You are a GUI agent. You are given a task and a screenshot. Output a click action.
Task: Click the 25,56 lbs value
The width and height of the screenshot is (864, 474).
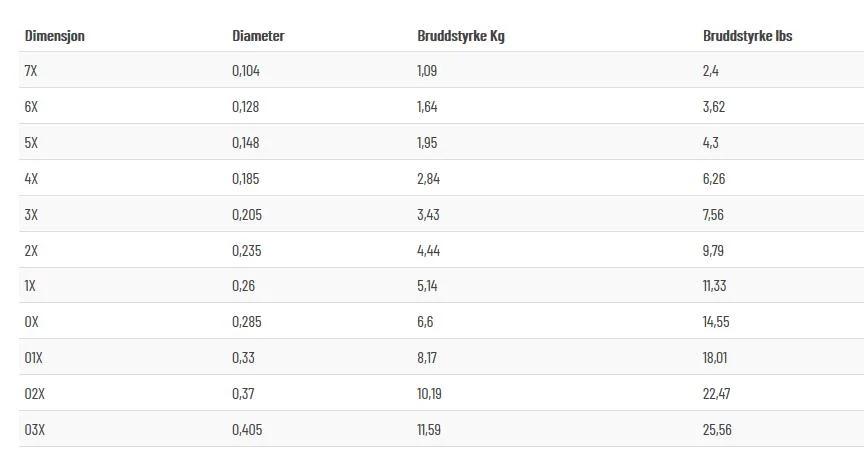(x=717, y=430)
